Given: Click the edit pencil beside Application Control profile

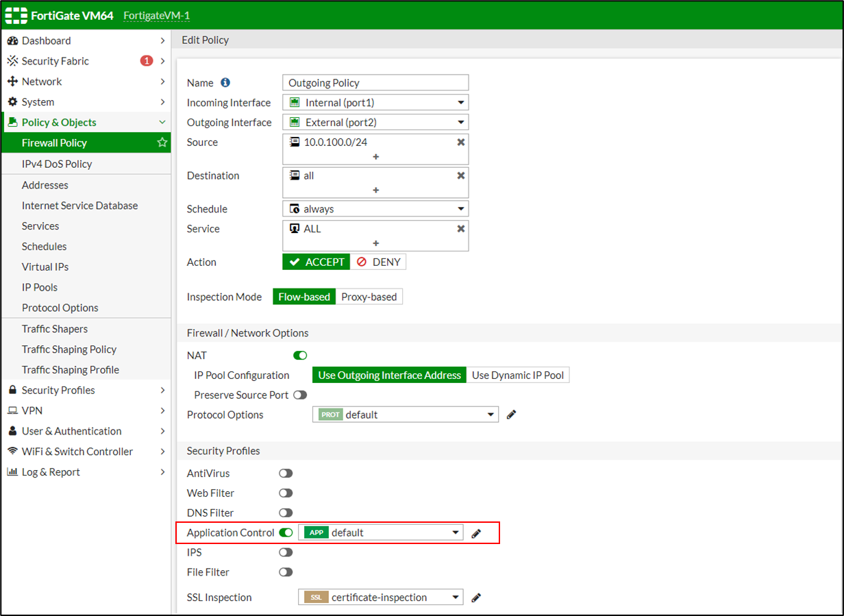Looking at the screenshot, I should point(475,532).
